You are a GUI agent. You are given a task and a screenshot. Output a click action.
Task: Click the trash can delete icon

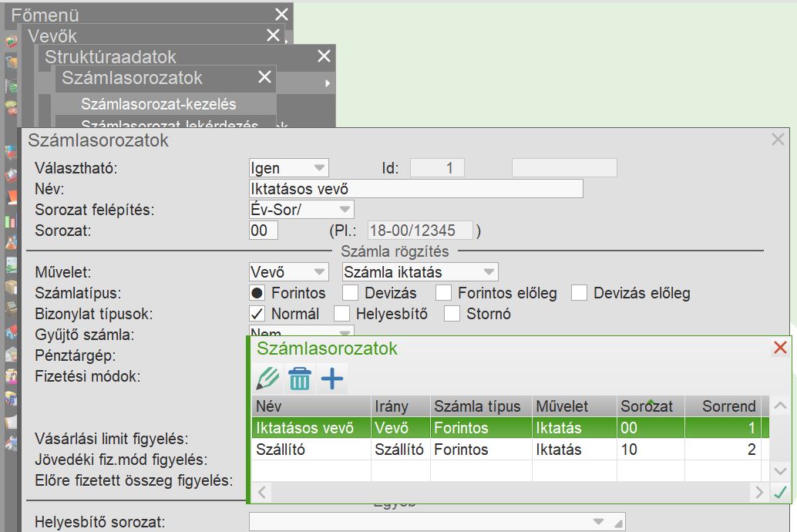[x=300, y=379]
